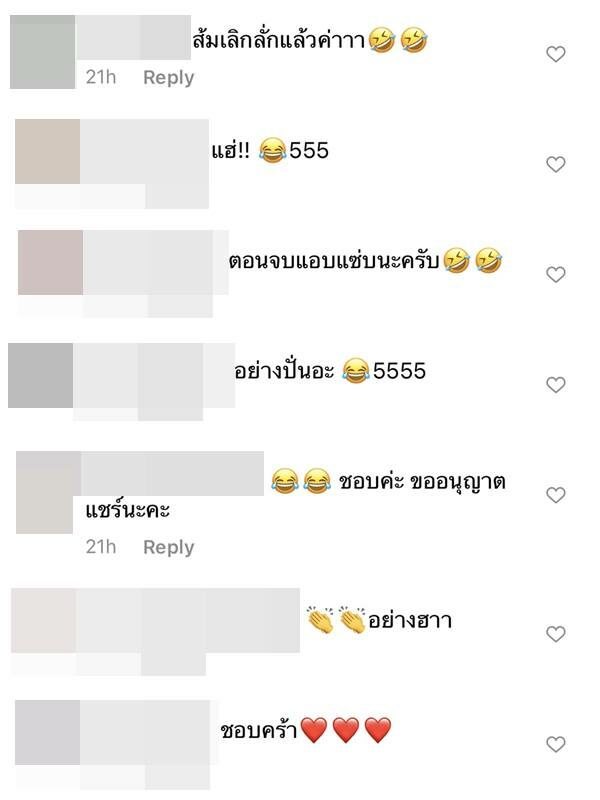Image resolution: width=600 pixels, height=800 pixels.
Task: Open avatar of 'ชอบคร้า' commenter
Action: 47,733
